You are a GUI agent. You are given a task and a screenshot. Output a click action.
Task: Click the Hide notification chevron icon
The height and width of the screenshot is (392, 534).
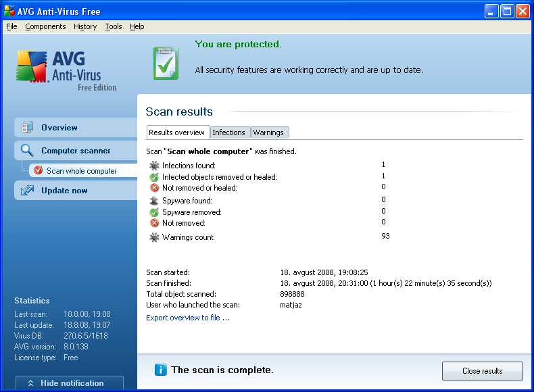[30, 383]
